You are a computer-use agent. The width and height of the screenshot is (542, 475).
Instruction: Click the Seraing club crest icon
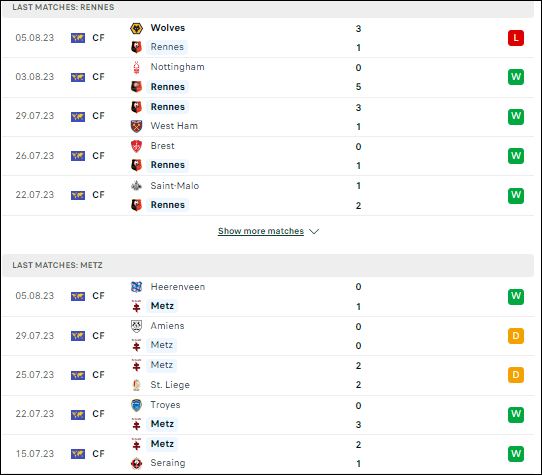[x=136, y=463]
